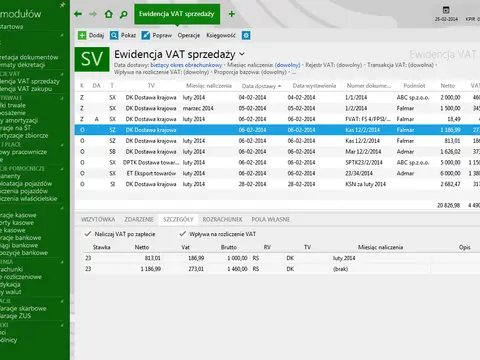This screenshot has width=480, height=360.
Task: Open the Księgowość menu
Action: click(221, 35)
